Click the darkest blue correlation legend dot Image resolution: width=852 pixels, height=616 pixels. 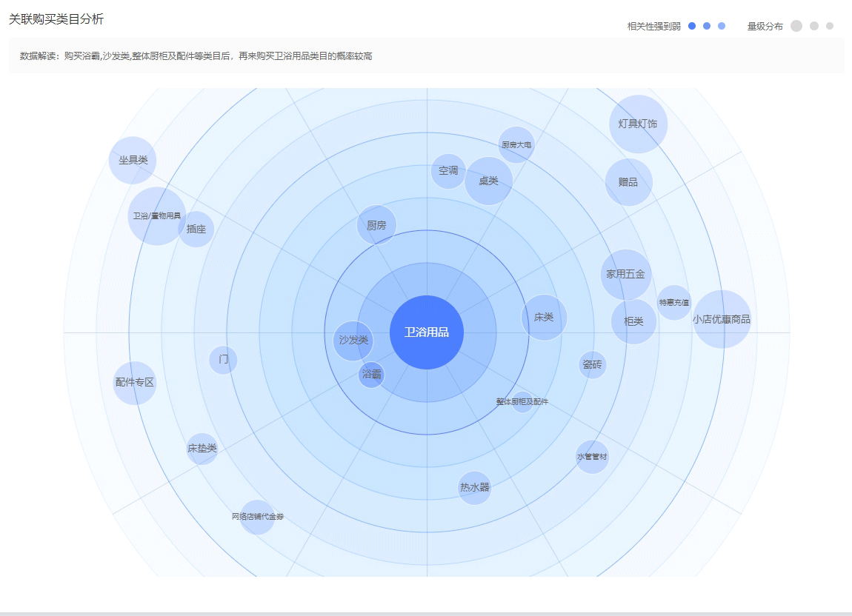[692, 26]
